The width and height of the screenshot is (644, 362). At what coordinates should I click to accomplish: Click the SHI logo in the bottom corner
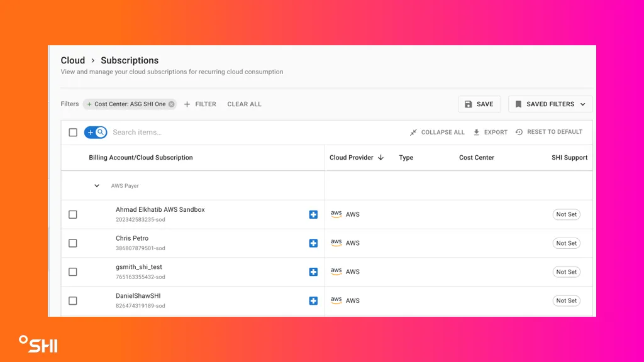pos(38,344)
